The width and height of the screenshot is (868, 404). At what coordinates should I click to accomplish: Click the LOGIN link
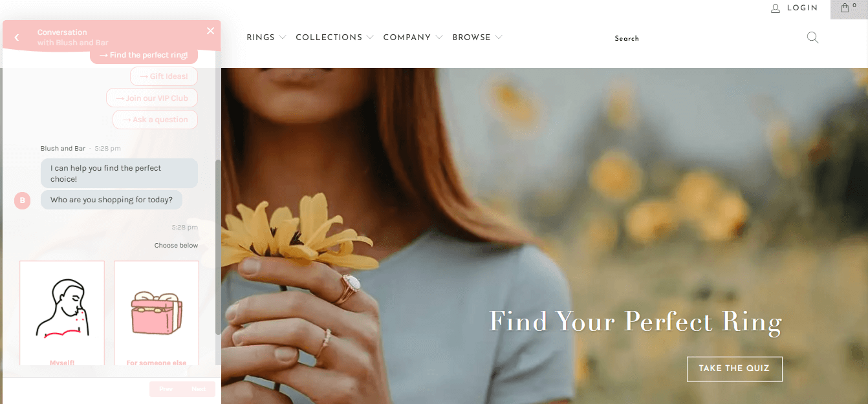[803, 8]
